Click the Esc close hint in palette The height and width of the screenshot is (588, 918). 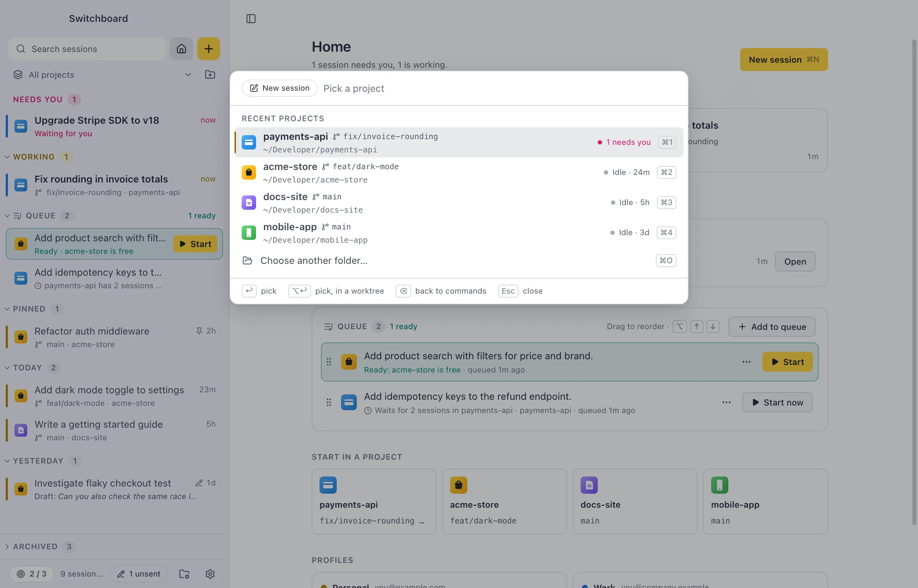coord(520,291)
